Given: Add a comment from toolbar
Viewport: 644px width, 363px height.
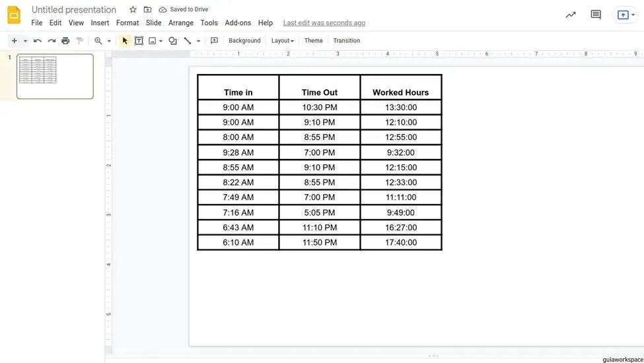Looking at the screenshot, I should coord(214,40).
